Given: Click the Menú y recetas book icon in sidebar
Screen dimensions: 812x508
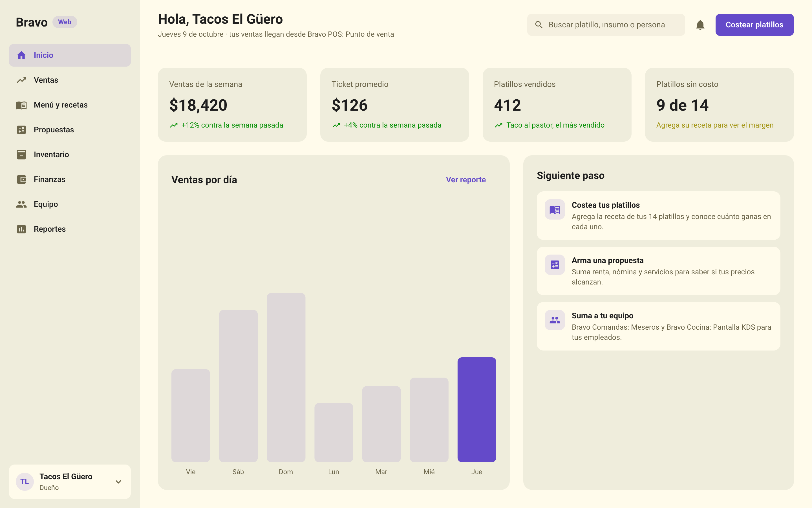Looking at the screenshot, I should (x=21, y=105).
